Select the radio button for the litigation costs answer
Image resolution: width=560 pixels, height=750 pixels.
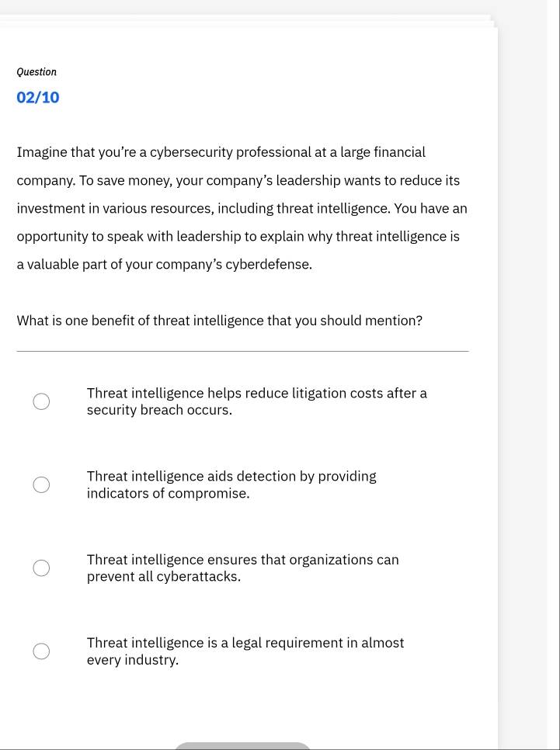tap(41, 401)
